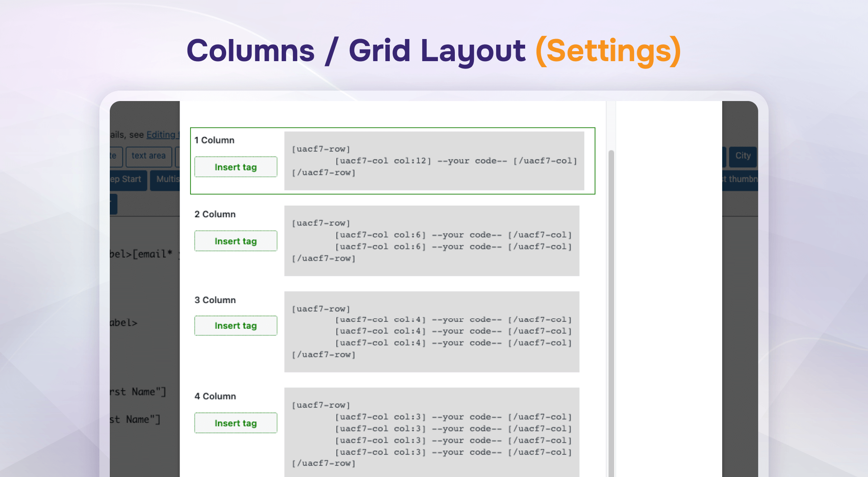
Task: Select the 2 Column shortcode block
Action: pos(432,241)
